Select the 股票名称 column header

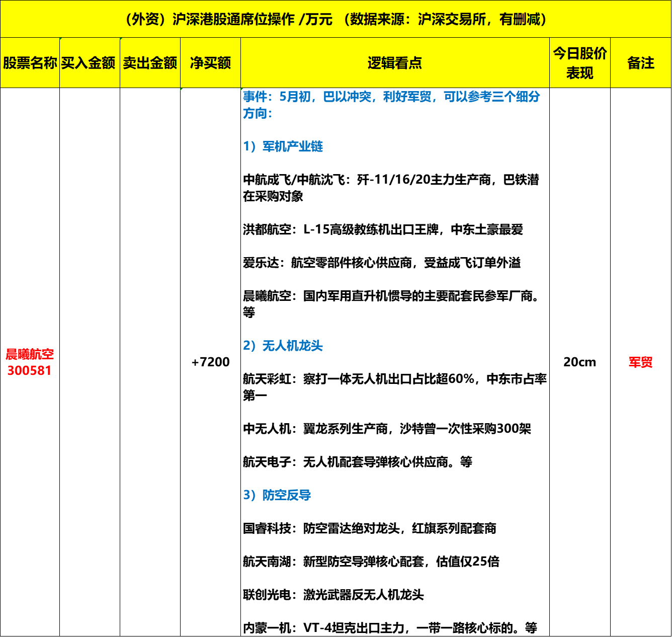30,63
